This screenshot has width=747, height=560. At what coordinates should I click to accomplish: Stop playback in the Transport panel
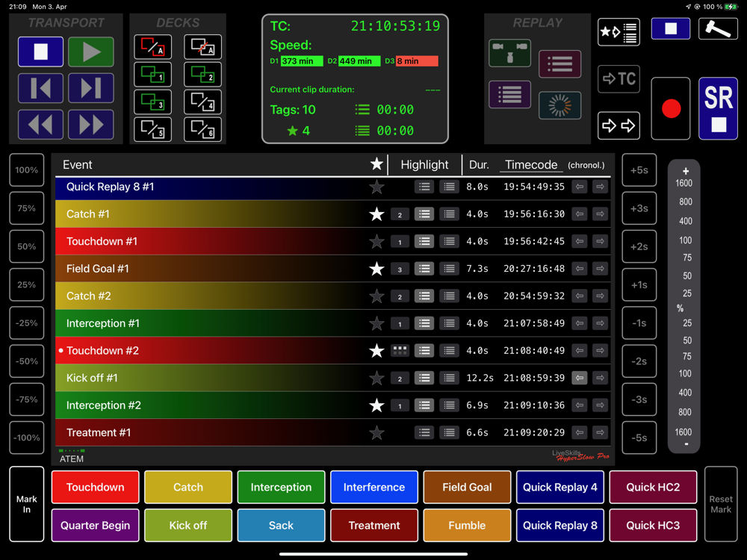pyautogui.click(x=40, y=52)
